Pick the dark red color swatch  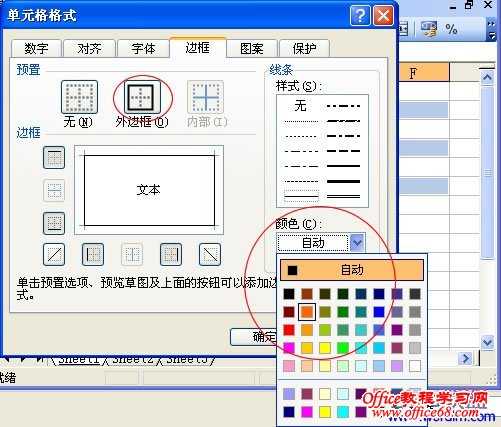pyautogui.click(x=289, y=312)
